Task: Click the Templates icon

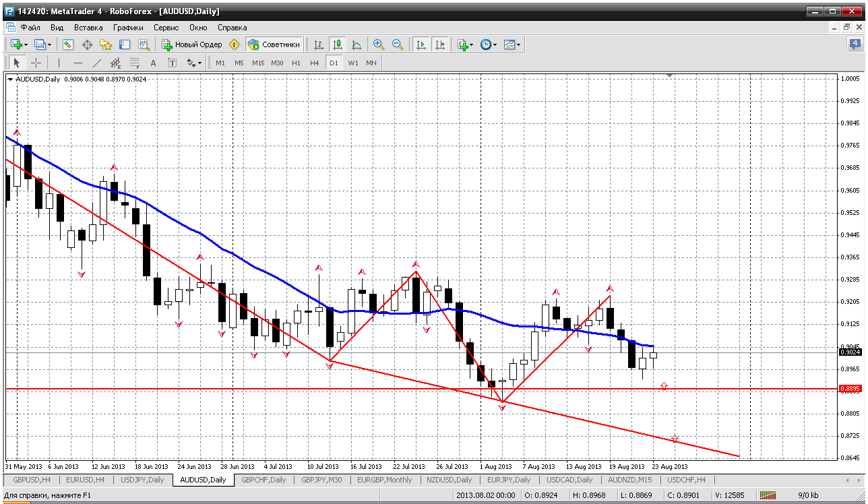Action: (509, 44)
